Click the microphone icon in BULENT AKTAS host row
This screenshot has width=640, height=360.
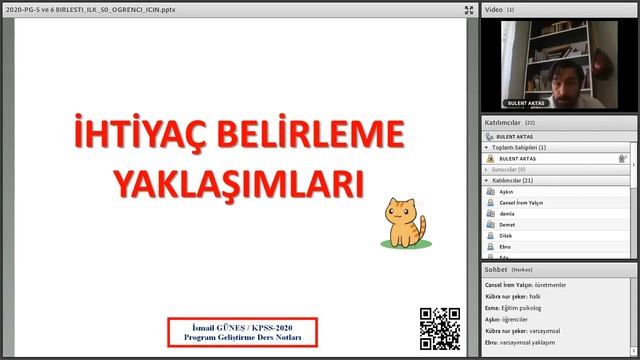622,158
